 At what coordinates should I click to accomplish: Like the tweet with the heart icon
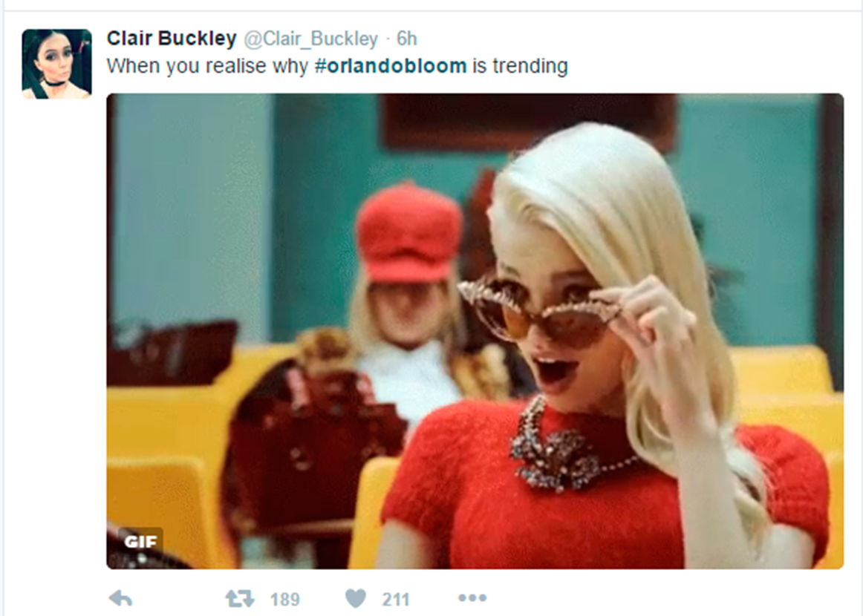[x=356, y=598]
